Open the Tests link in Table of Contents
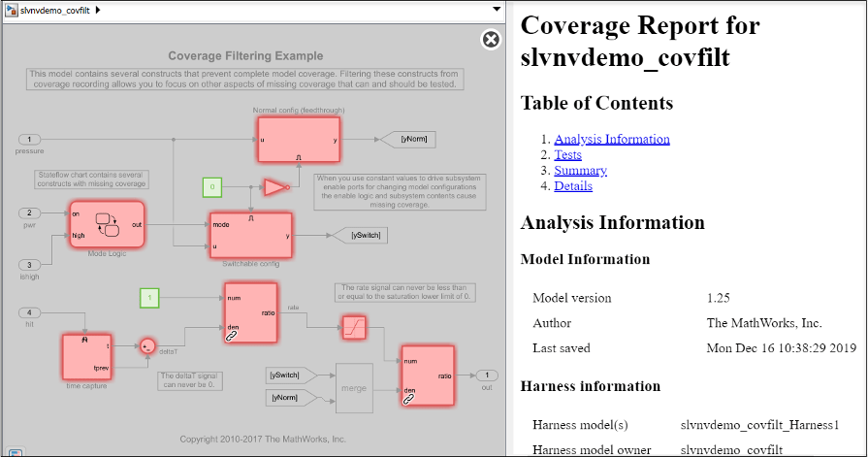868x457 pixels. pos(568,154)
